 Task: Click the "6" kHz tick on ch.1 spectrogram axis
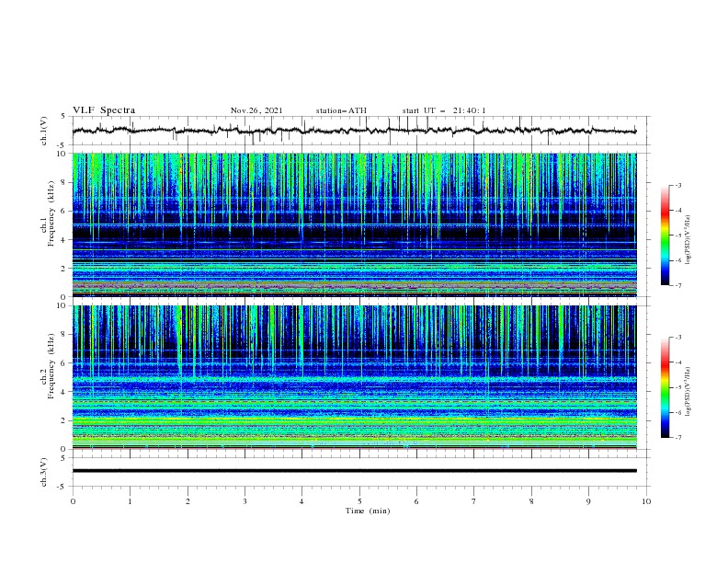pos(64,211)
